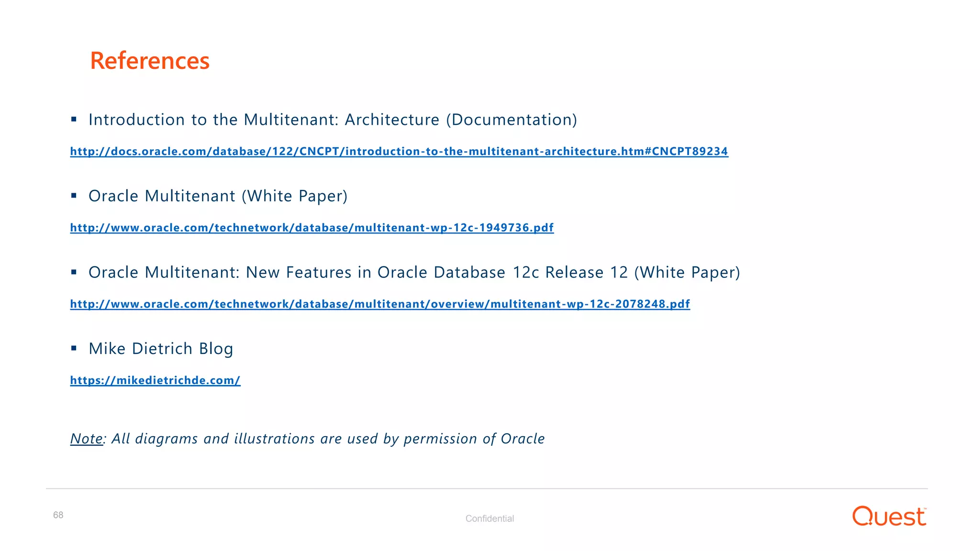Click the underlined word 'Note'
The image size is (980, 551).
[x=87, y=439]
